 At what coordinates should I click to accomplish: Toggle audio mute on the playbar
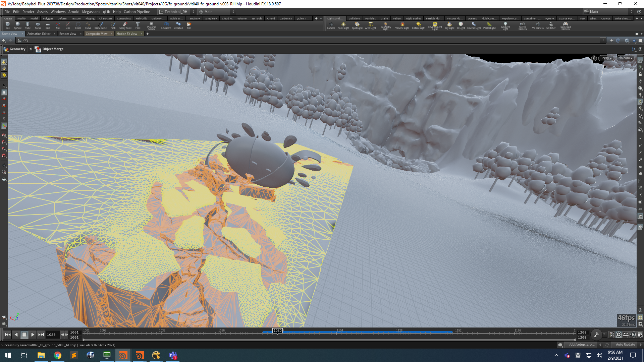pyautogui.click(x=633, y=335)
